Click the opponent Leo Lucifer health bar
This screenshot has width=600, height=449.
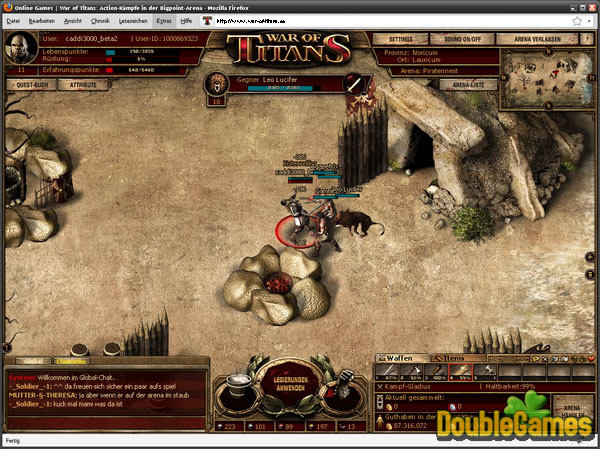point(284,88)
